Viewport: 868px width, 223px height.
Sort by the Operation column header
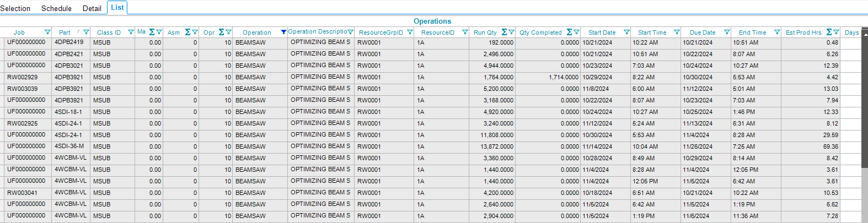click(x=256, y=32)
